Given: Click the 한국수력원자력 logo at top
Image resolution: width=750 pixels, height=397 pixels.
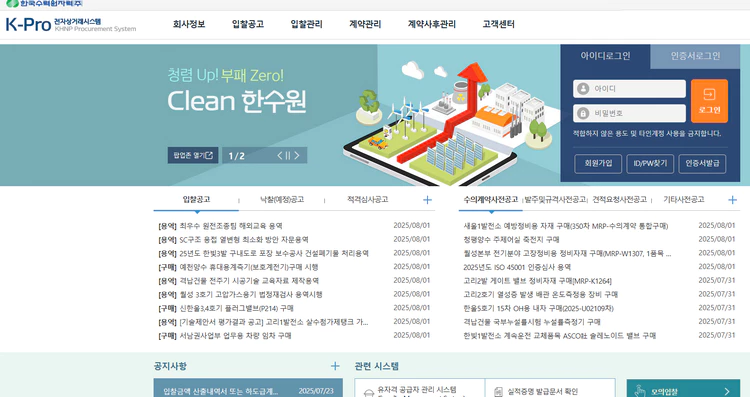Looking at the screenshot, I should point(44,4).
